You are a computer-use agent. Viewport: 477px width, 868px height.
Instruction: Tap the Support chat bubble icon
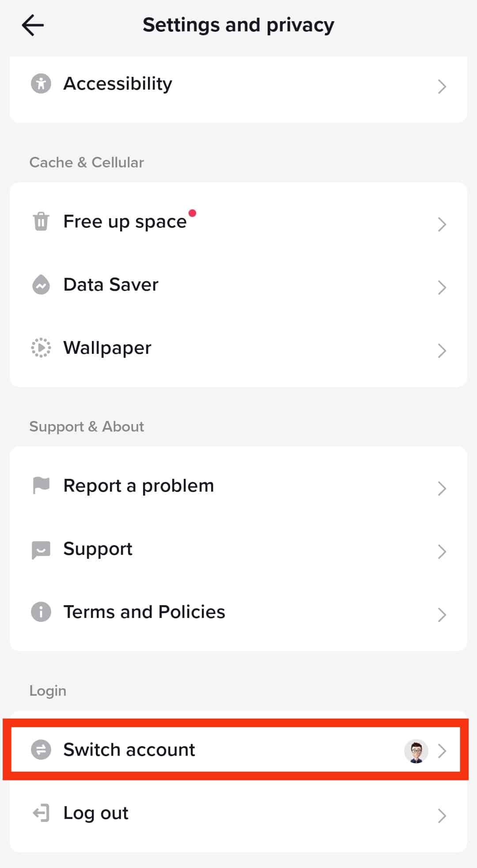click(41, 550)
